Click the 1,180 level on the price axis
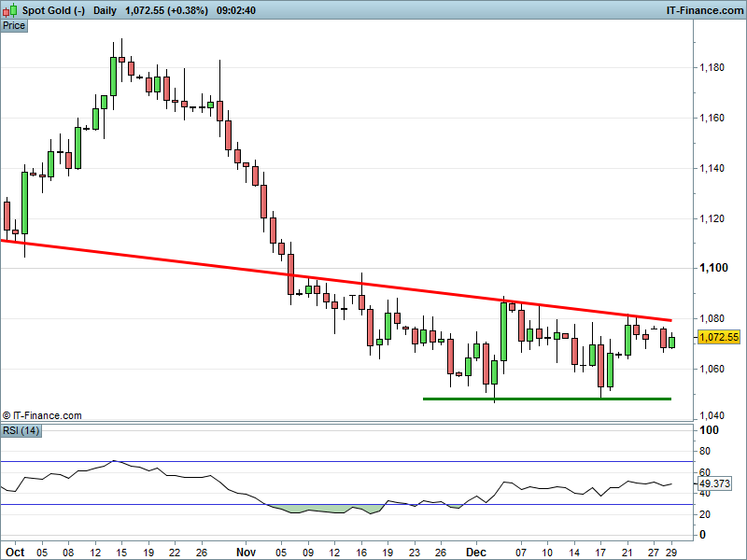 tap(713, 68)
